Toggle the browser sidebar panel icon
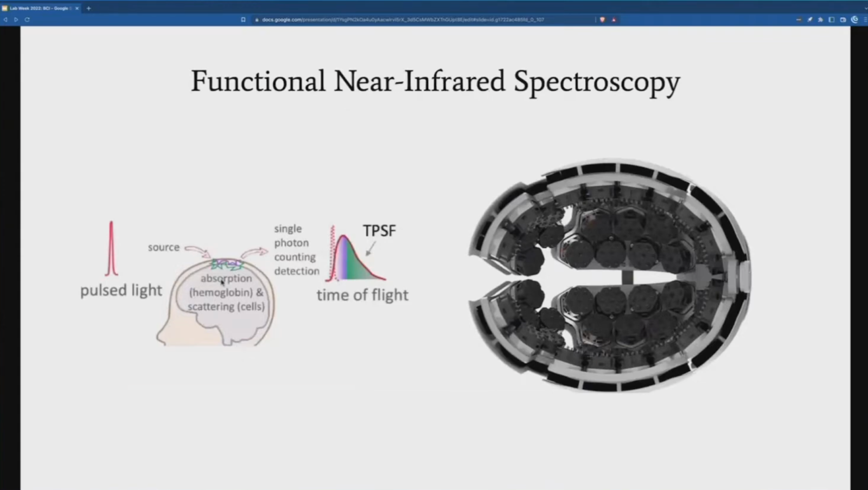 (x=831, y=20)
